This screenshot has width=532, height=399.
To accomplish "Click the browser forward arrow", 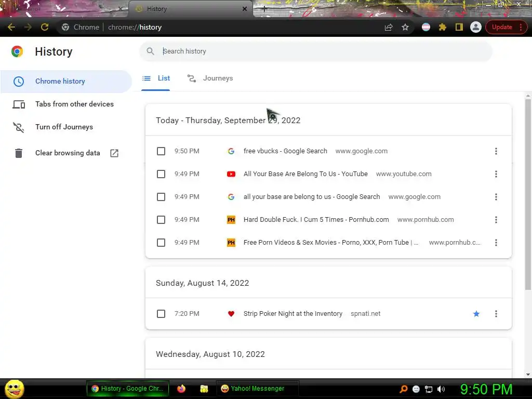I will (x=28, y=27).
